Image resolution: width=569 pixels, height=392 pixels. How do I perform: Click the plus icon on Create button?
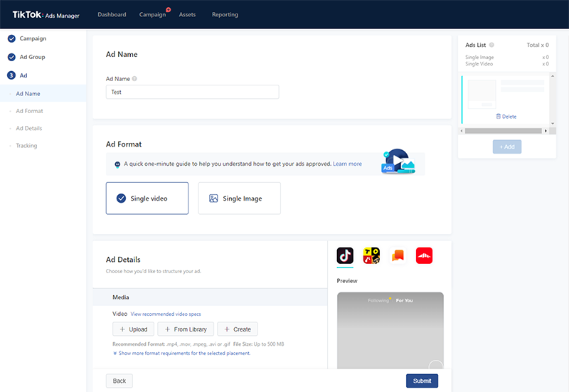227,329
